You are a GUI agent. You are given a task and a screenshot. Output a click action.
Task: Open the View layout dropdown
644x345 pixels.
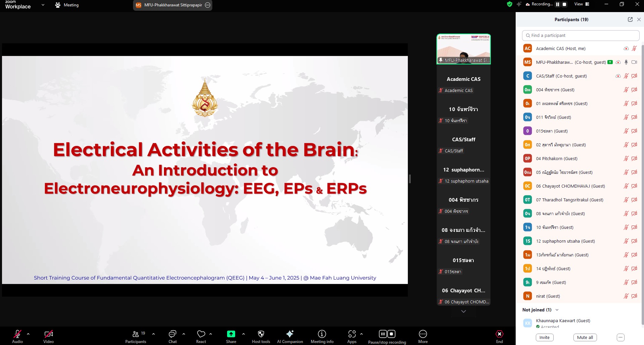coord(582,4)
